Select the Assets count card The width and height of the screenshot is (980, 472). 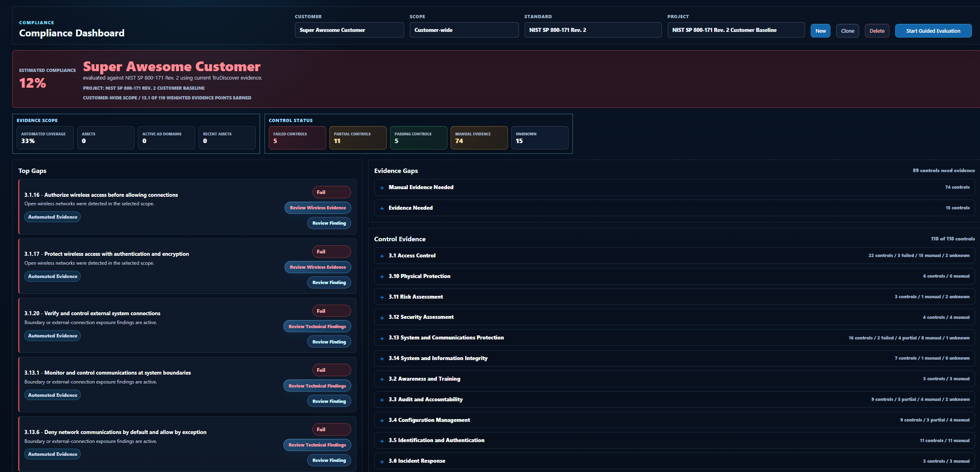(106, 138)
